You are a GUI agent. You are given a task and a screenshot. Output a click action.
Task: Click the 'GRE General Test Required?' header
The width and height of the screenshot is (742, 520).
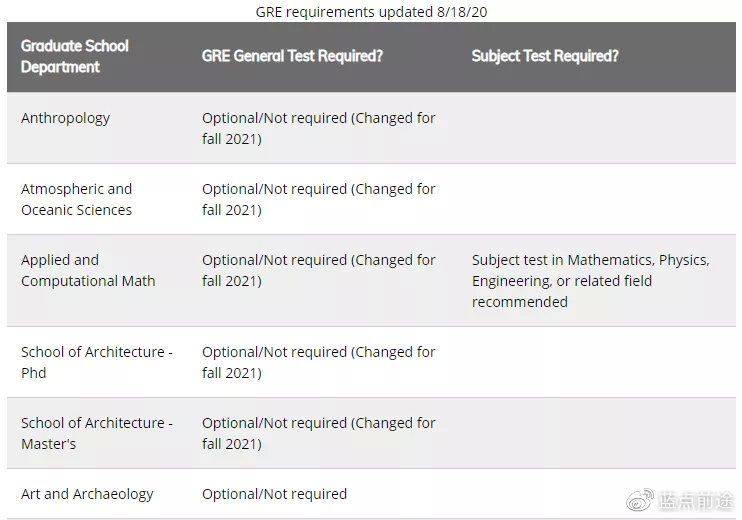click(292, 56)
